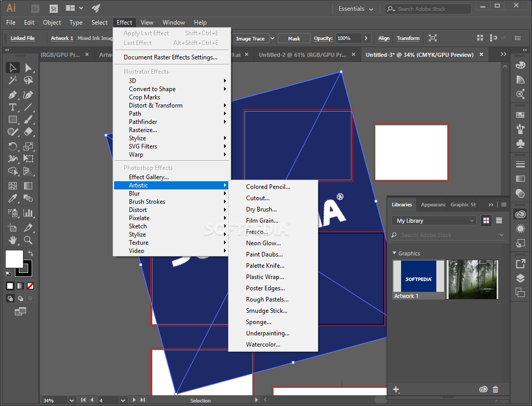Swap fill and stroke arrows

pos(30,253)
